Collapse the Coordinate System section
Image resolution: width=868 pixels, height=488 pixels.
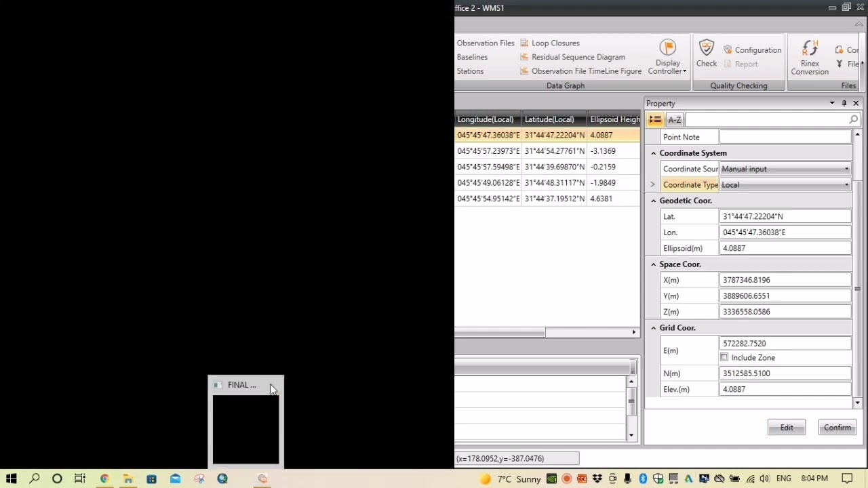coord(654,153)
